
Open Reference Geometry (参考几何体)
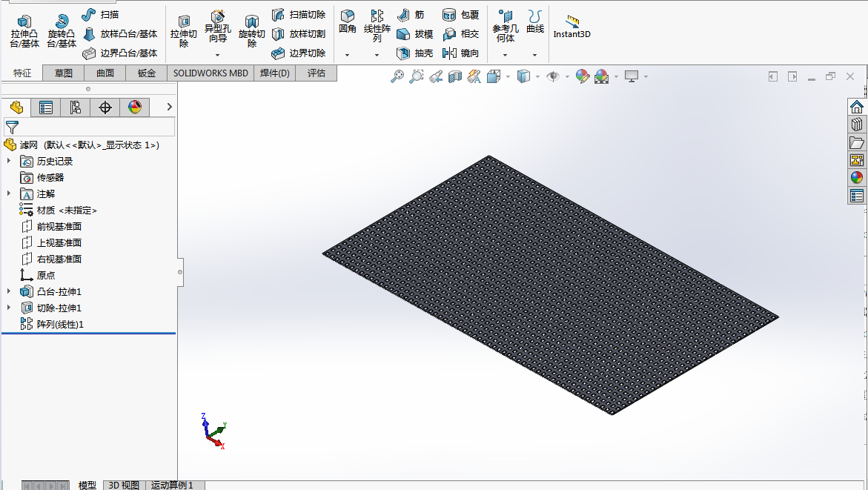505,27
